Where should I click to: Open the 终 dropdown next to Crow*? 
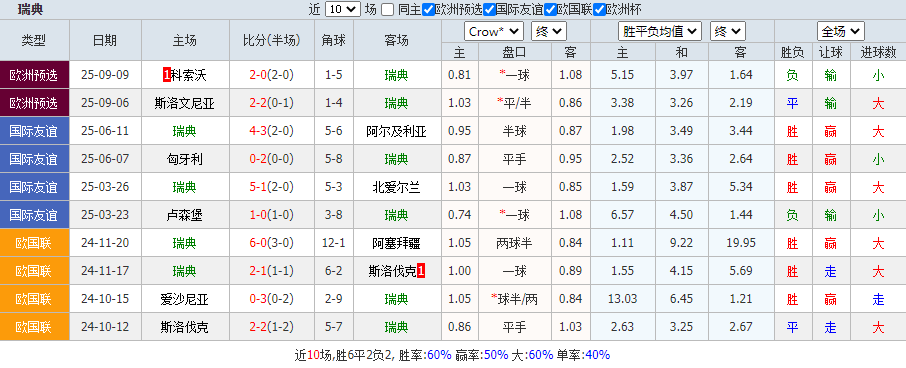click(x=549, y=31)
